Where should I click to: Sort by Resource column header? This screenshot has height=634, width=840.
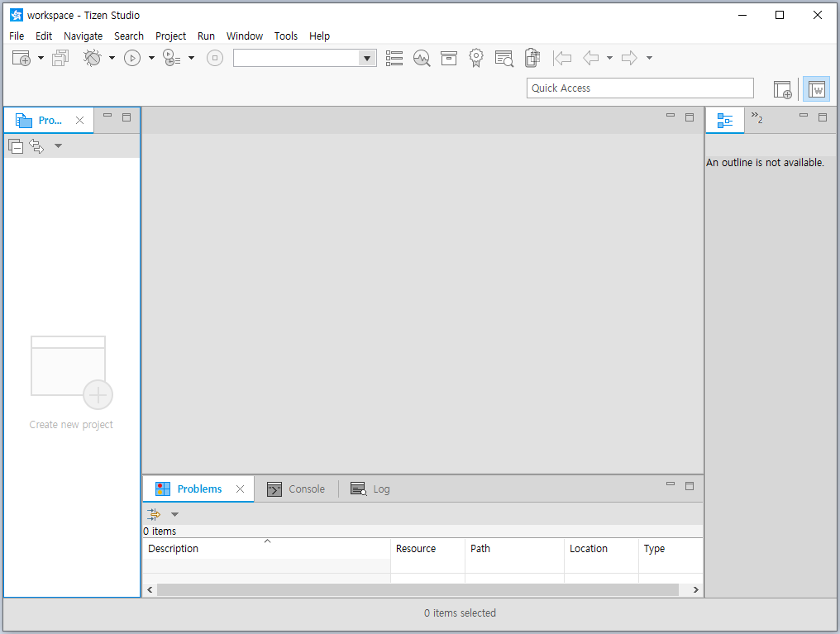[x=427, y=548]
